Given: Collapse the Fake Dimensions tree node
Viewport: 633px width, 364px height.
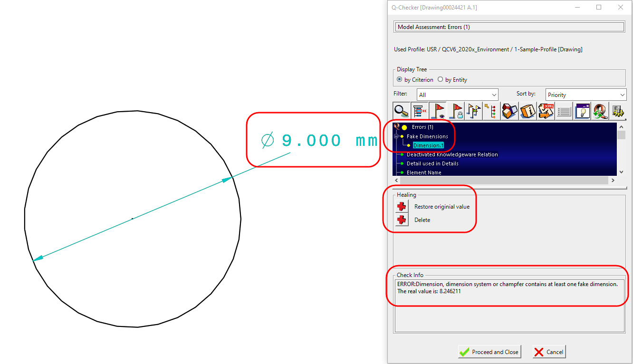Looking at the screenshot, I should (x=396, y=136).
